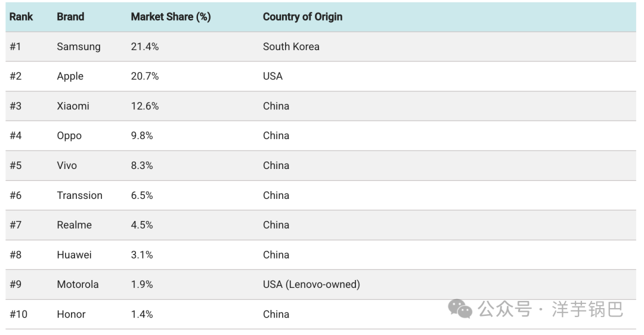Click the Market Share (%) header

(171, 17)
